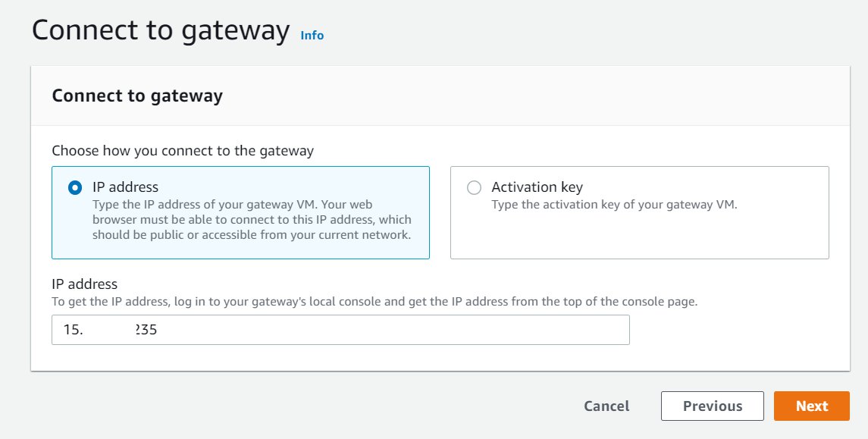Select the Activation key radio button
Image resolution: width=868 pixels, height=439 pixels.
pyautogui.click(x=474, y=188)
